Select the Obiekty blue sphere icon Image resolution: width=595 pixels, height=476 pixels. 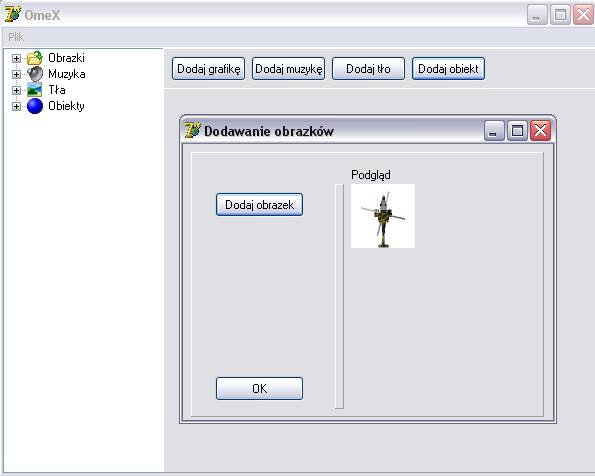click(35, 106)
